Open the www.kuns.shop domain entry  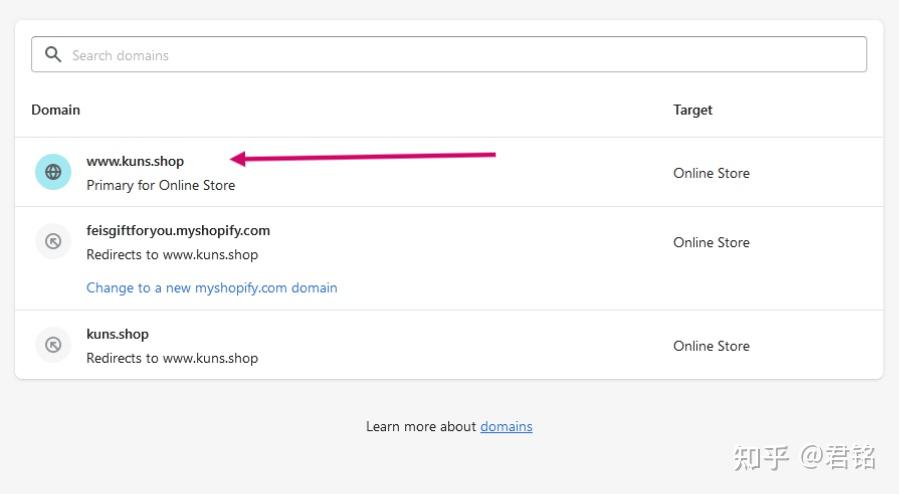(135, 161)
